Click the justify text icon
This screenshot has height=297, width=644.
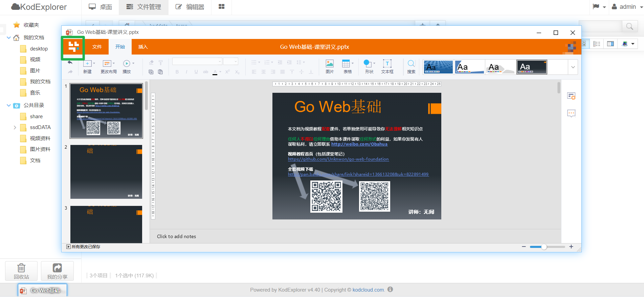(283, 72)
